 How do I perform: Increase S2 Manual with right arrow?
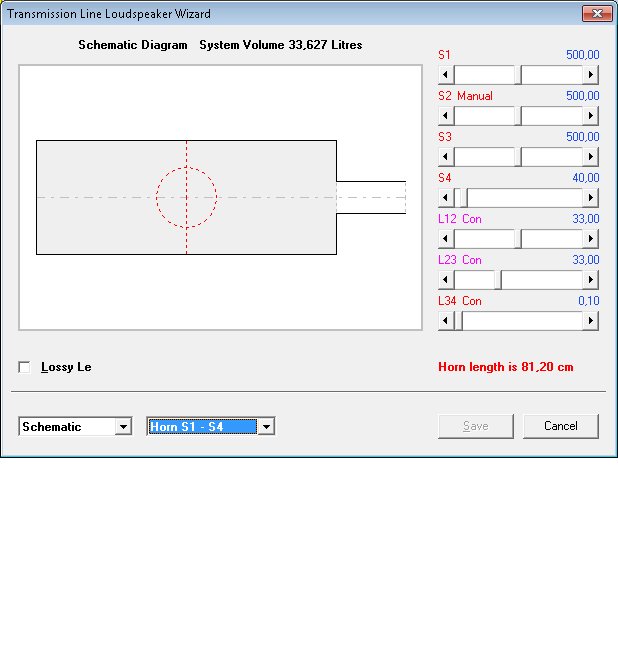tap(591, 116)
